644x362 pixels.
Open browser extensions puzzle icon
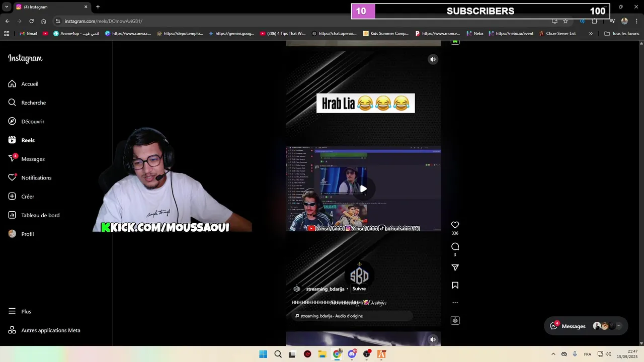(594, 21)
